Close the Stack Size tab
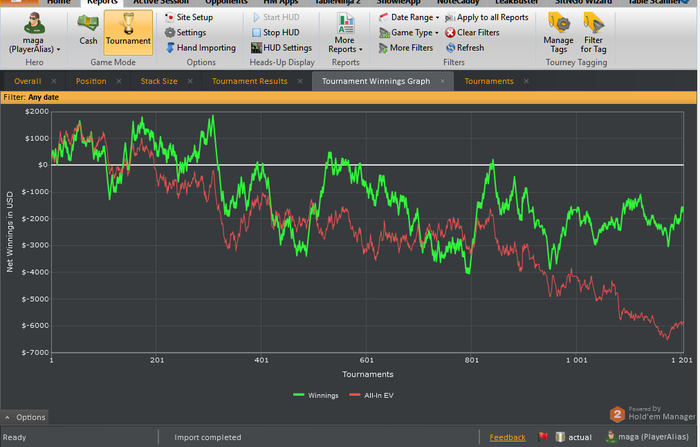The image size is (700, 447). click(x=190, y=81)
